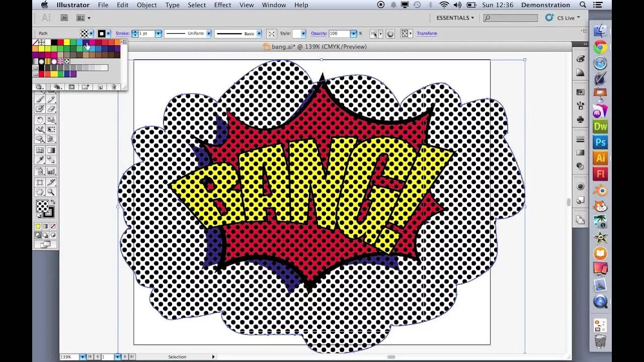Open the ESSENTIALS workspace switcher
Image resolution: width=644 pixels, height=362 pixels.
click(x=455, y=18)
